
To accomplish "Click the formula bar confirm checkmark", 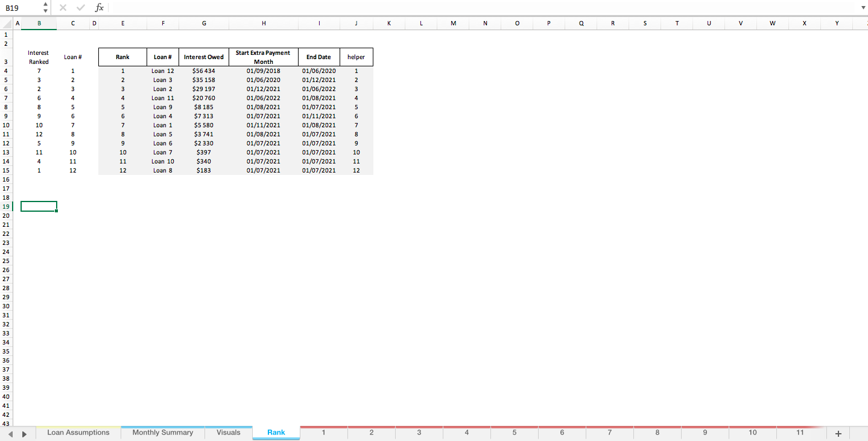I will [80, 8].
